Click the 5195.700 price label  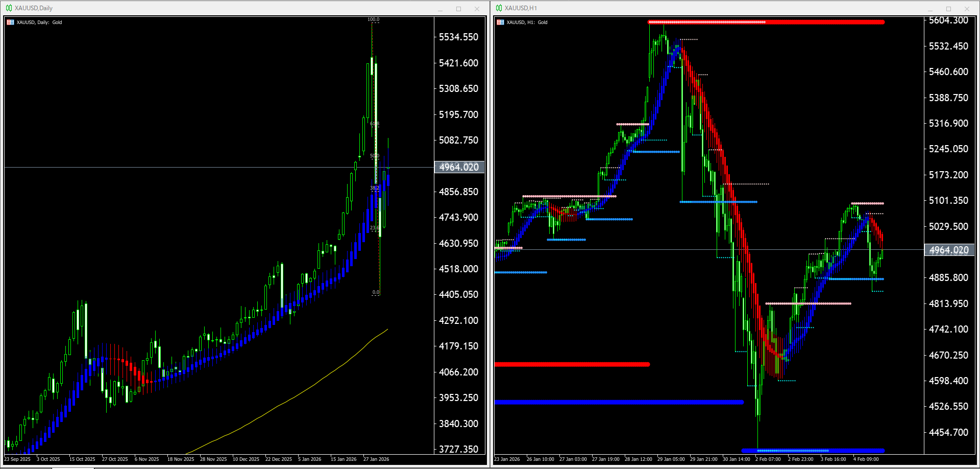pos(458,114)
